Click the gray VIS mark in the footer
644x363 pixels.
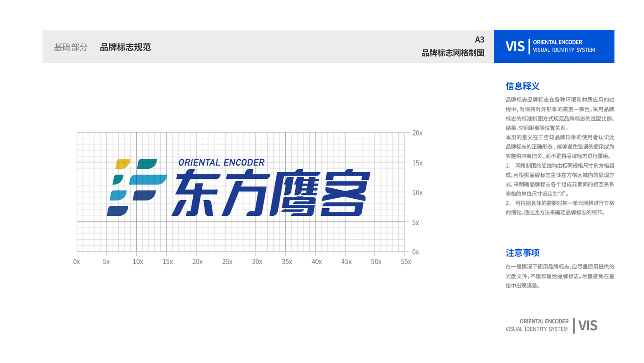tap(588, 326)
